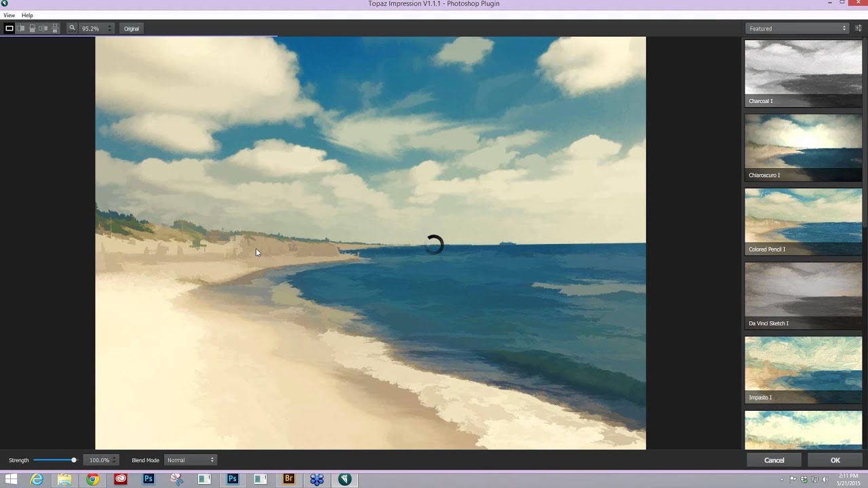Select the split overlay compare view icon
The height and width of the screenshot is (488, 868).
coord(21,28)
